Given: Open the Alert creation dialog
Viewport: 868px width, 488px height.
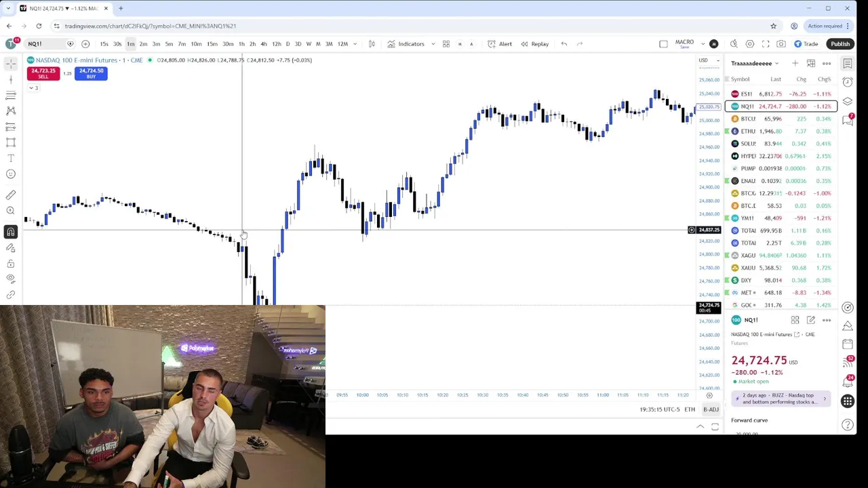Looking at the screenshot, I should [x=500, y=44].
